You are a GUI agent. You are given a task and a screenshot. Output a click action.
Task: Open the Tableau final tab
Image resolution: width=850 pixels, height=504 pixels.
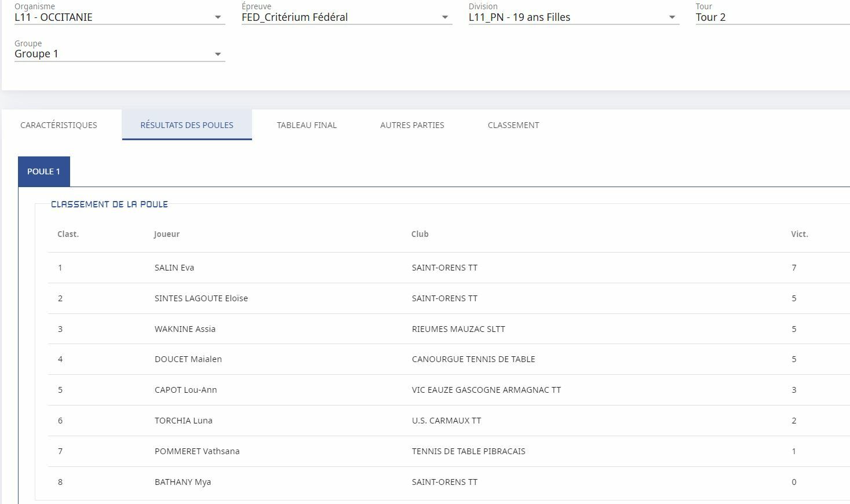pyautogui.click(x=307, y=125)
